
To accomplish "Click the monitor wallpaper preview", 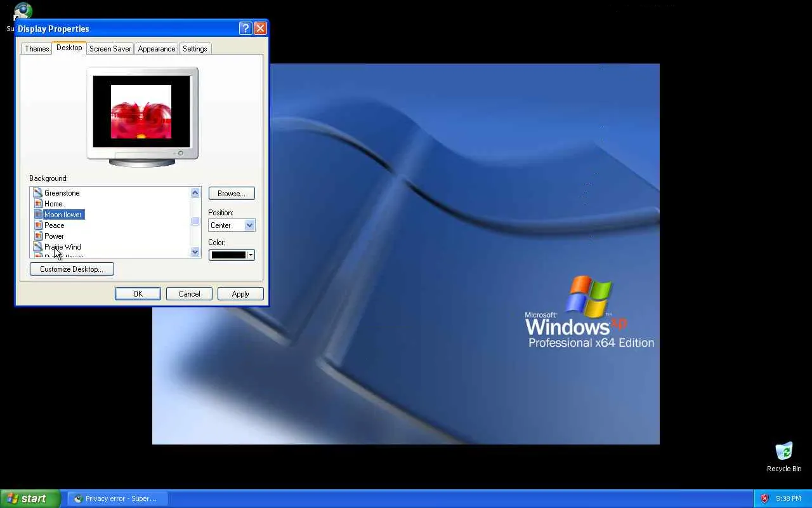I will coord(141,112).
